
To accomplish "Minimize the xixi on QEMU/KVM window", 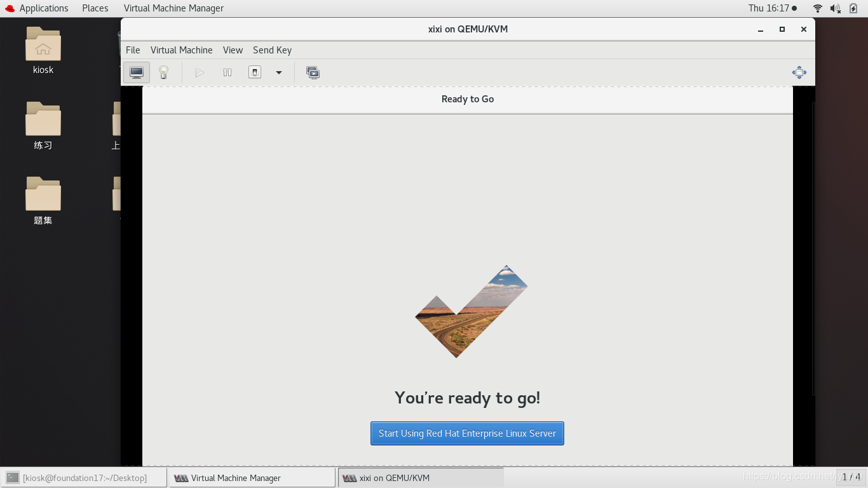I will point(761,29).
